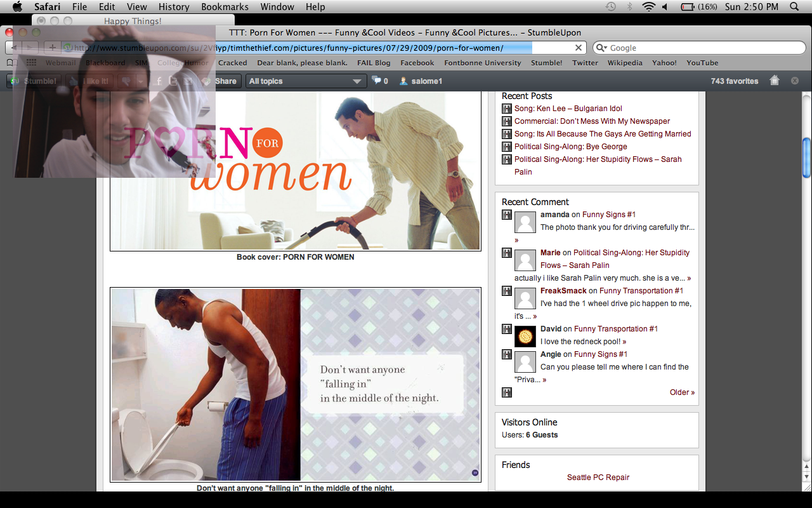Expand the All topics dropdown
This screenshot has height=508, width=812.
coord(306,81)
